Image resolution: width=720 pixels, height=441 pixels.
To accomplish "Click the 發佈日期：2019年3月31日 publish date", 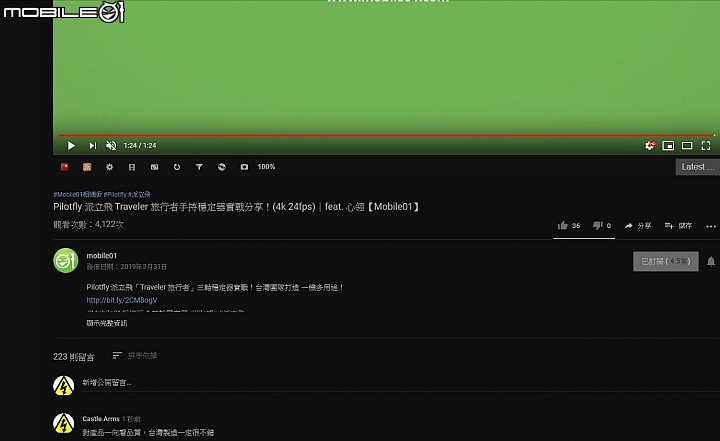I will 127,267.
